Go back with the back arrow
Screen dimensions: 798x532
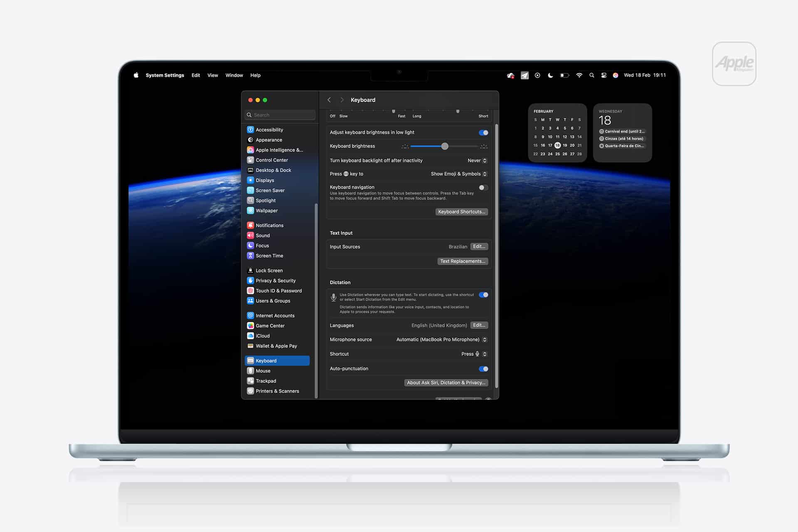point(329,100)
